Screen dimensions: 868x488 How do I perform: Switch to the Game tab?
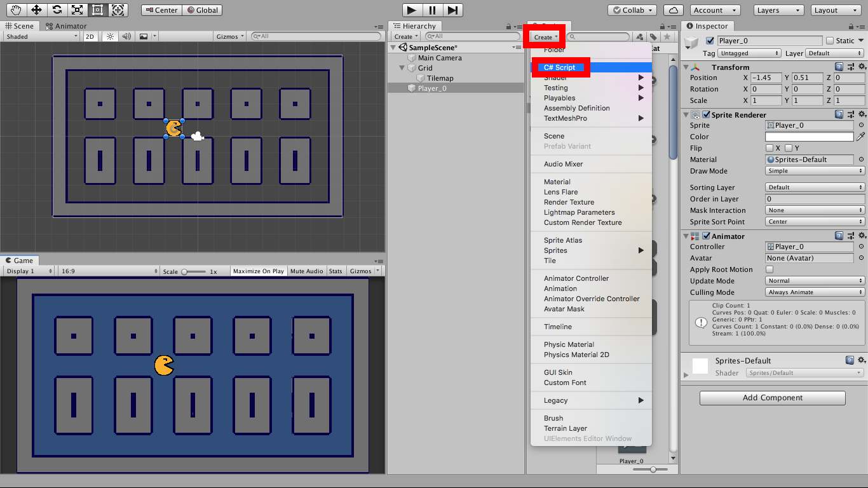(x=20, y=261)
